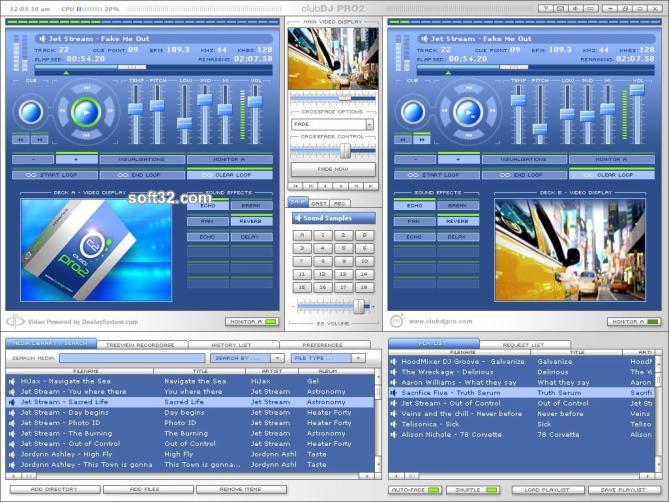The image size is (669, 502).
Task: Select the CAST tab above Sound Samples
Action: [319, 203]
